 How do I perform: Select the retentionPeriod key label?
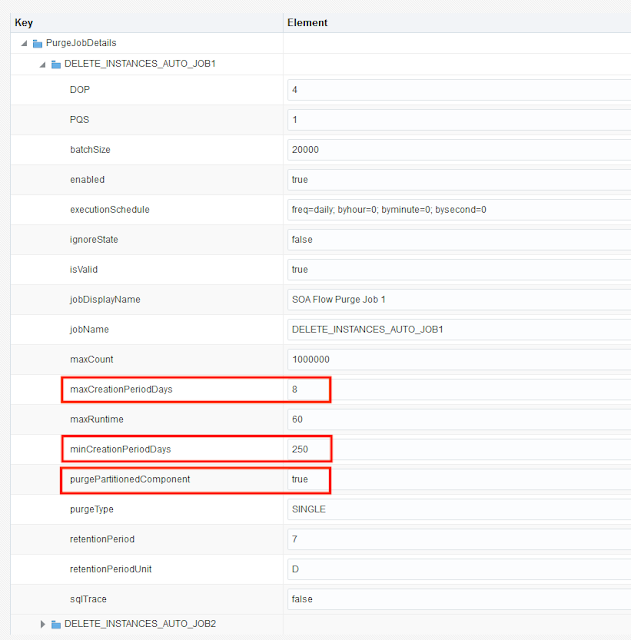[x=102, y=539]
